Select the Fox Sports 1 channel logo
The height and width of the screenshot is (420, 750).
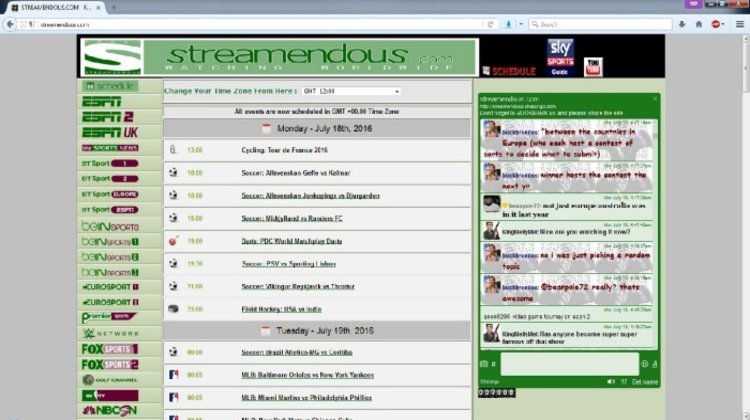click(109, 349)
